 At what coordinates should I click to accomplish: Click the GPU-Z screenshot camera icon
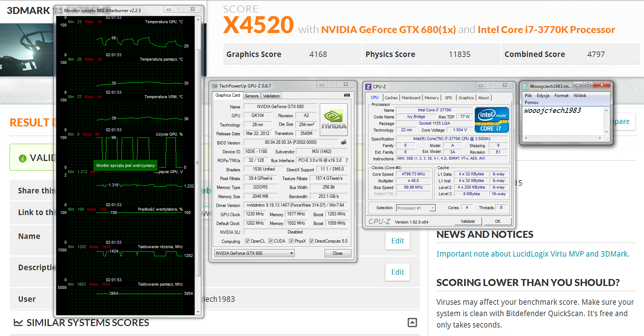[347, 95]
